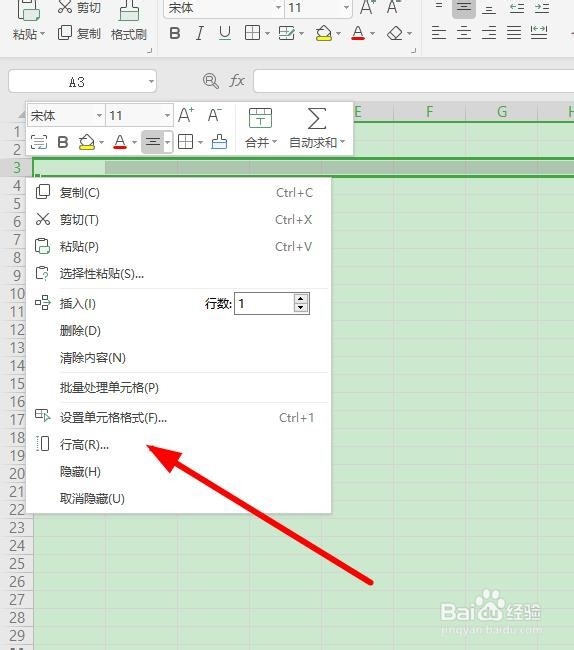
Task: Toggle ribbon Bold button
Action: (175, 33)
